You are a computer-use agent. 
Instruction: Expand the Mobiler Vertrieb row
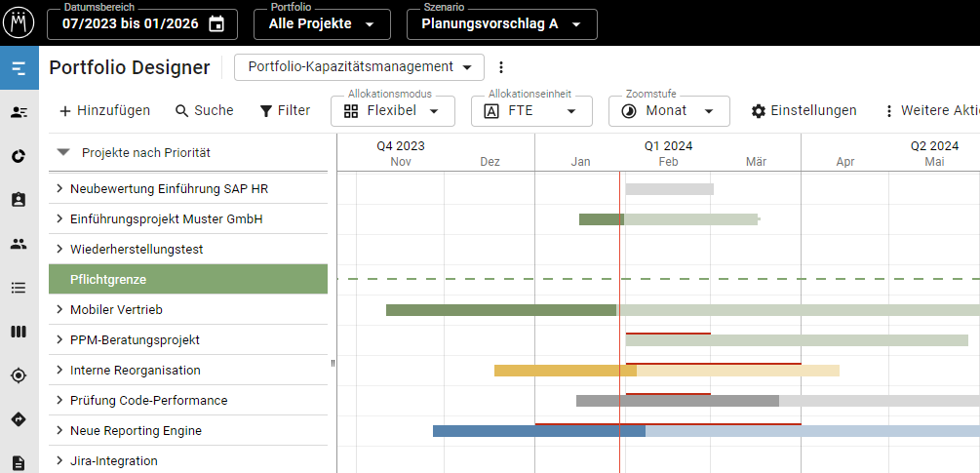tap(59, 309)
